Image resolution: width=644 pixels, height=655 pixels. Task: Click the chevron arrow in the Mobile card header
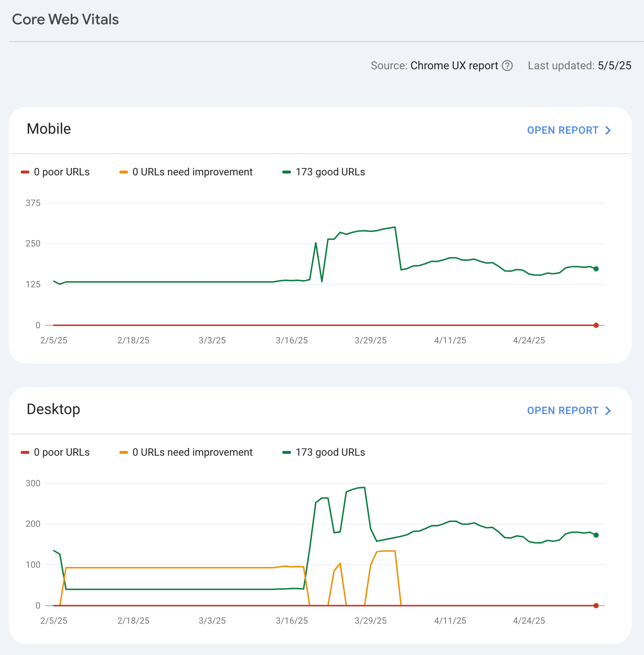(x=608, y=130)
